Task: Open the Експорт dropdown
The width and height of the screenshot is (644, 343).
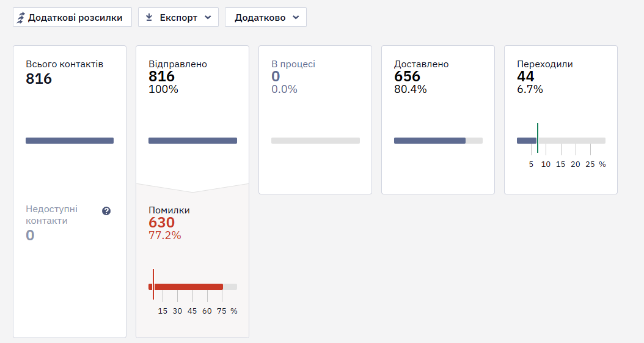Action: point(178,17)
